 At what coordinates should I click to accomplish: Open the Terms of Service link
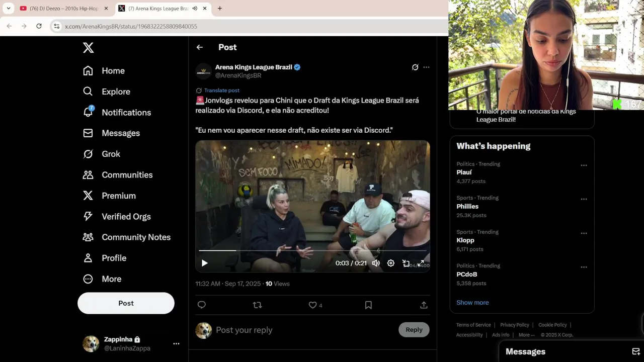473,325
